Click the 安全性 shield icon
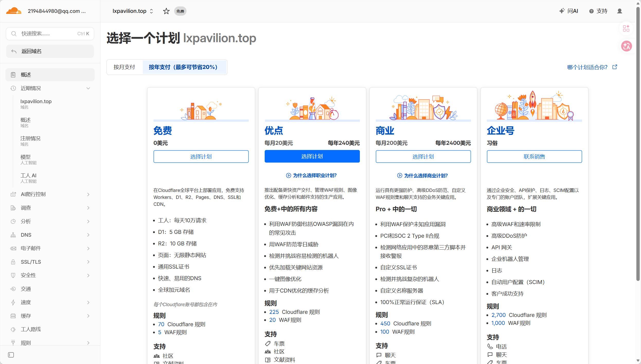Screen dimensions: 641x364 [x=13, y=275]
